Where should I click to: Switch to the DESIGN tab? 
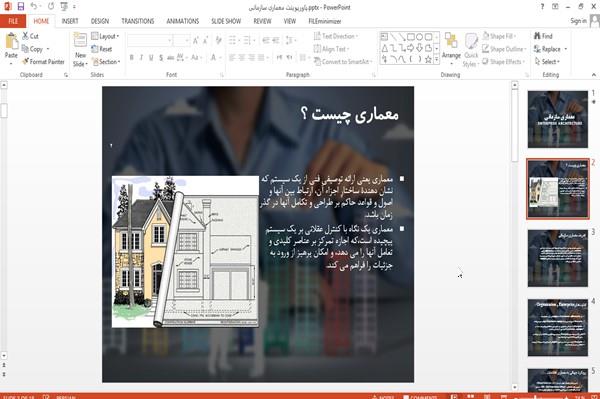click(x=100, y=21)
